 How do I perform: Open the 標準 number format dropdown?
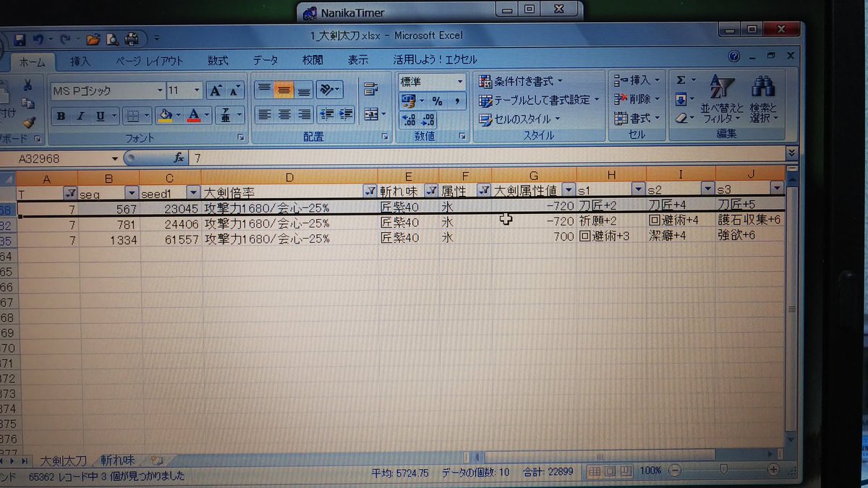point(460,82)
